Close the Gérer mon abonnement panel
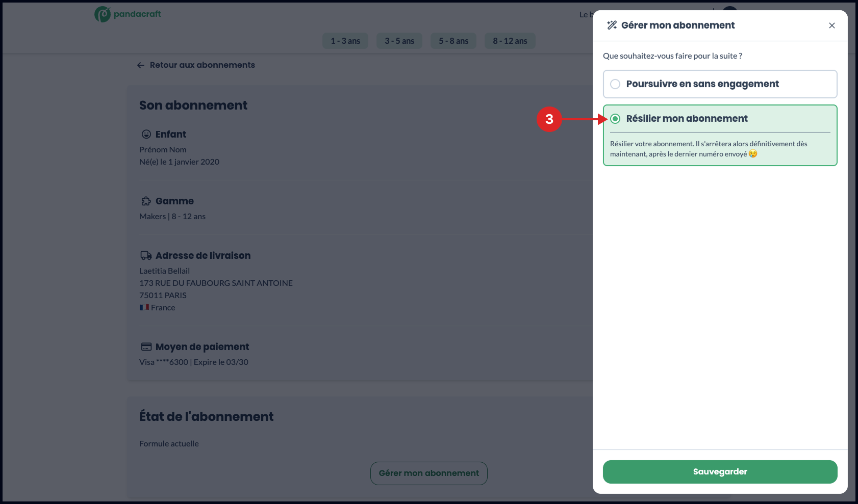Screen dimensions: 858x504 832,25
